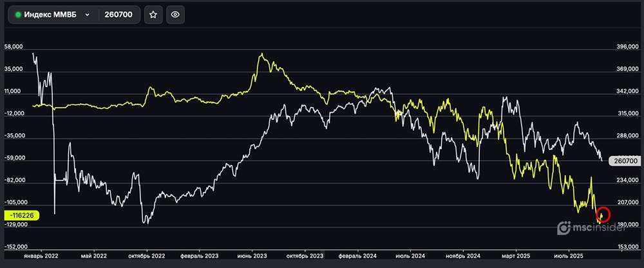
Task: Click the февраль 2023 date label
Action: pos(199,256)
